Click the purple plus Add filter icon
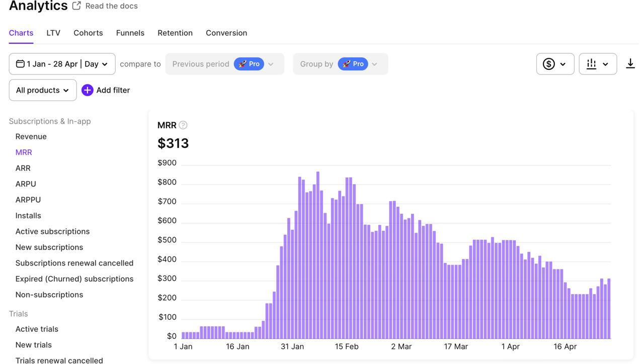Viewport: 644px width, 364px height. point(88,90)
